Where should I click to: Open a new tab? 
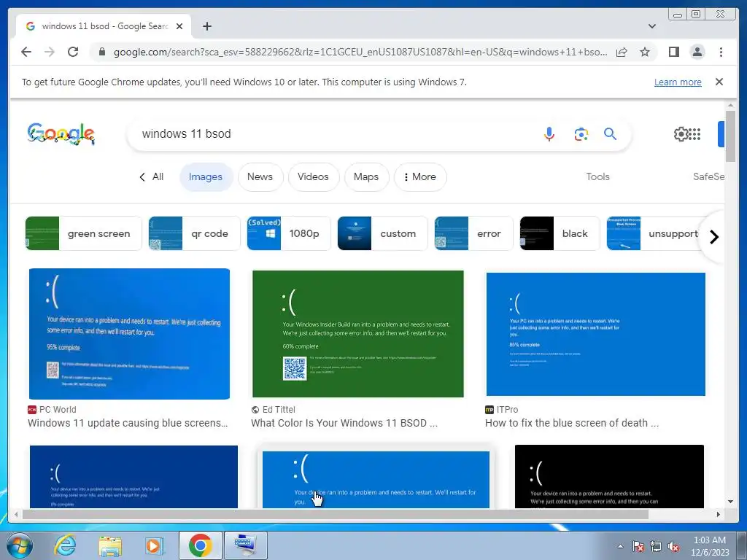[206, 26]
